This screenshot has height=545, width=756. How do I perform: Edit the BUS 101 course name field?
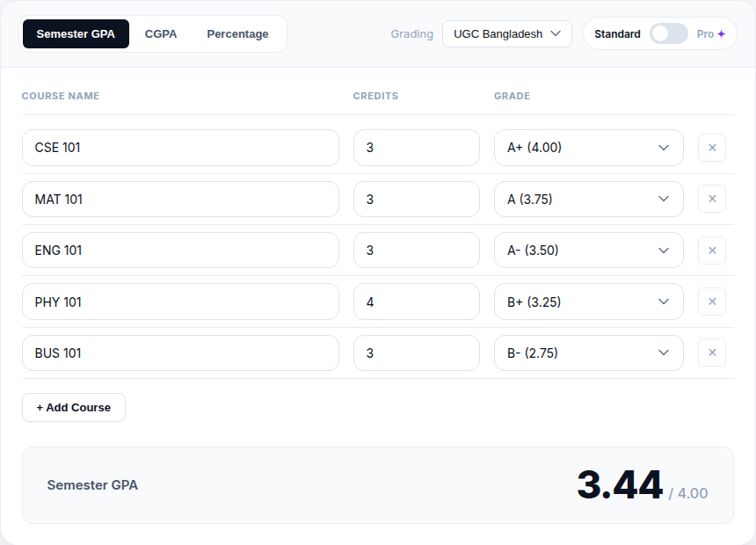pyautogui.click(x=180, y=353)
